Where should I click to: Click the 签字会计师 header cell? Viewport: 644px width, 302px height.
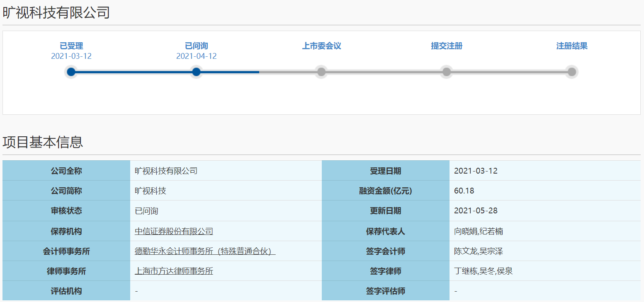click(386, 251)
